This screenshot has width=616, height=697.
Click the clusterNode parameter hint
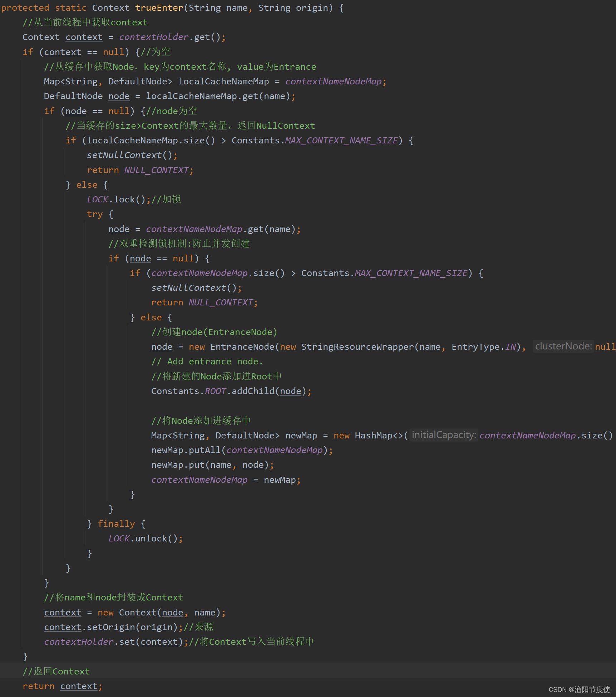coord(563,347)
